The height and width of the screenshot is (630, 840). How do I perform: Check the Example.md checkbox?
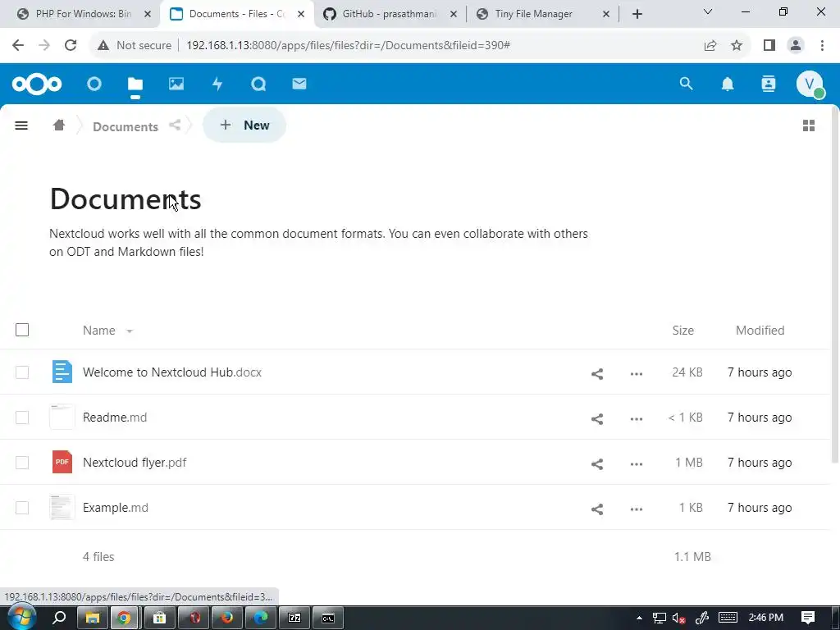[22, 507]
